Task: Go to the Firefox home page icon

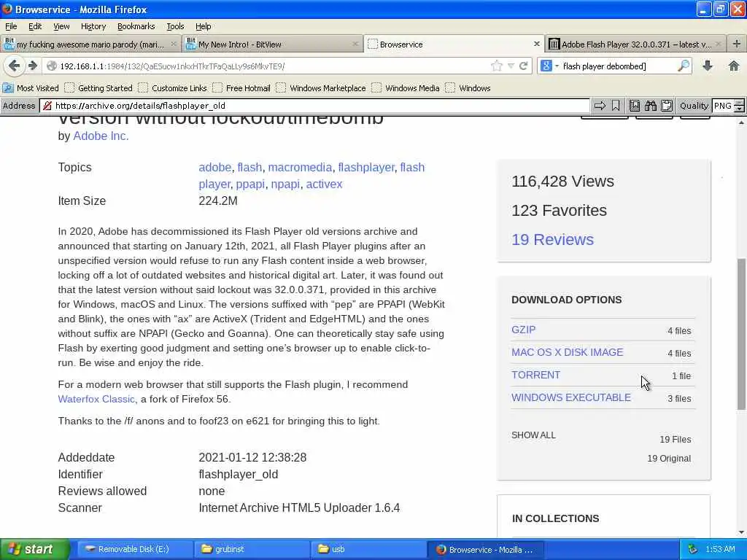Action: [x=734, y=66]
